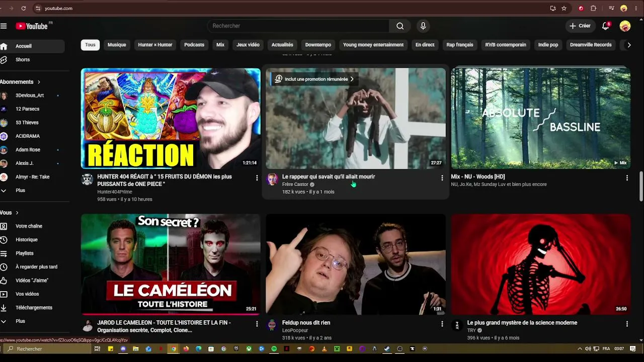This screenshot has width=644, height=362.
Task: Open the 3Devious_Art subscription
Action: pyautogui.click(x=32, y=96)
